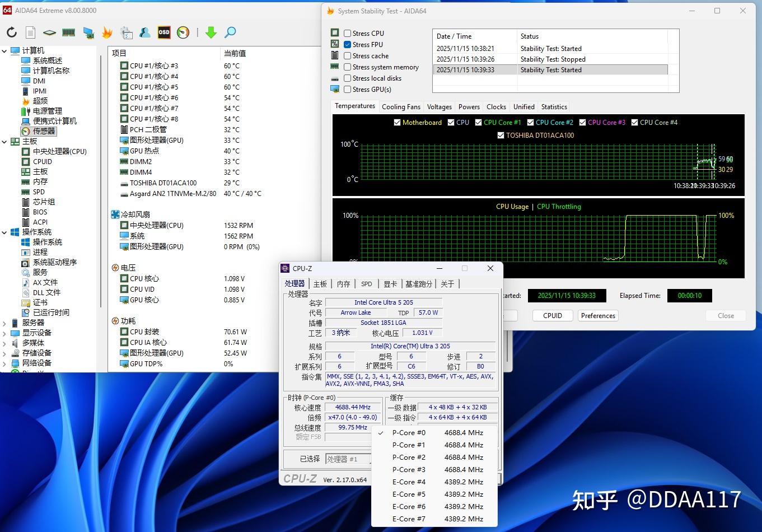Switch to the Cooling Fans tab
The width and height of the screenshot is (762, 532).
(401, 107)
